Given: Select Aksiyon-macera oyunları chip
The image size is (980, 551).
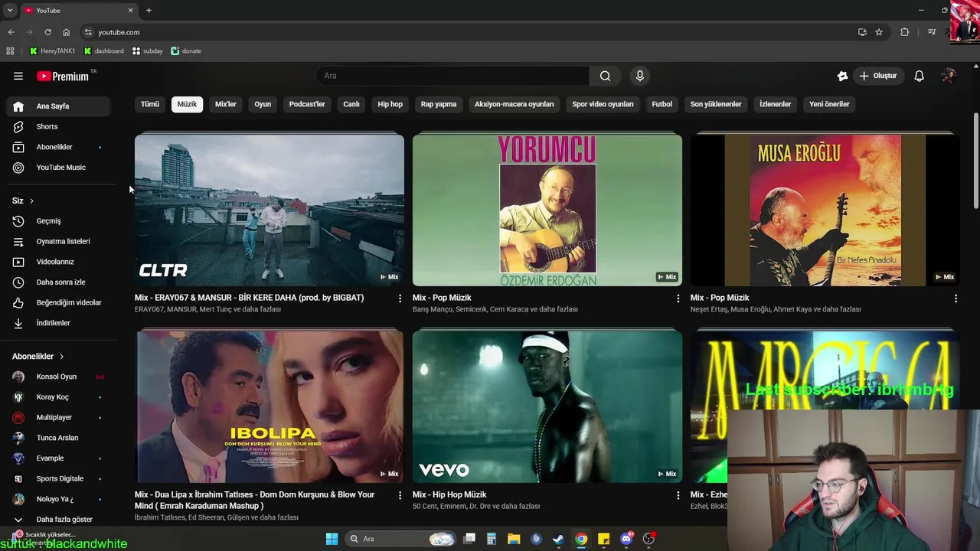Looking at the screenshot, I should click(x=514, y=104).
